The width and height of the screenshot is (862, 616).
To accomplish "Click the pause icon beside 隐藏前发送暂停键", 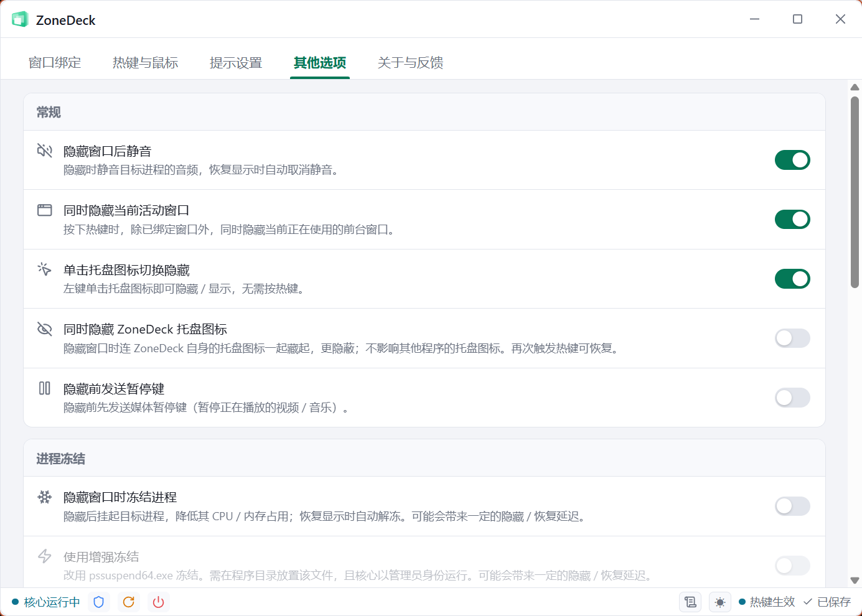I will (x=45, y=388).
